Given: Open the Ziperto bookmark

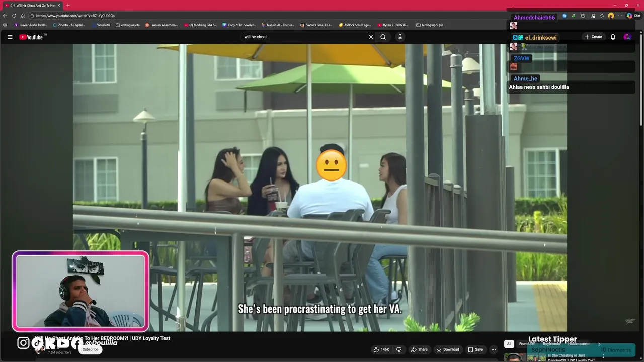Looking at the screenshot, I should (68, 25).
